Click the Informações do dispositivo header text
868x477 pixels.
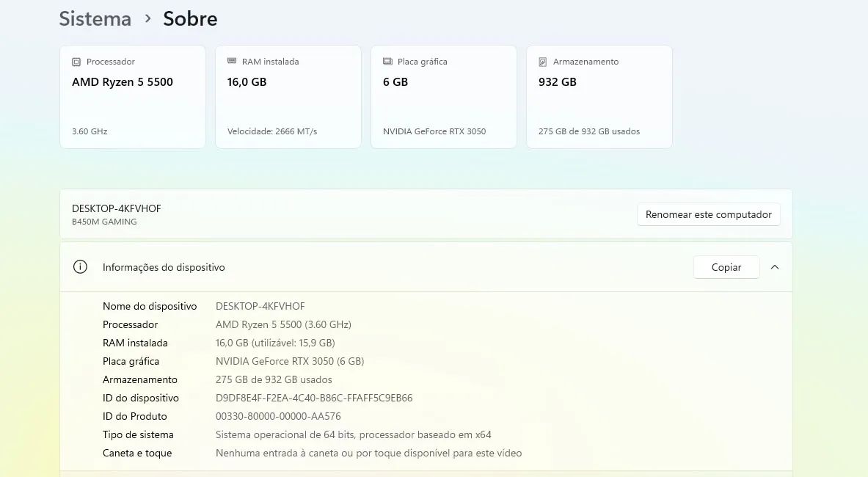pyautogui.click(x=164, y=267)
